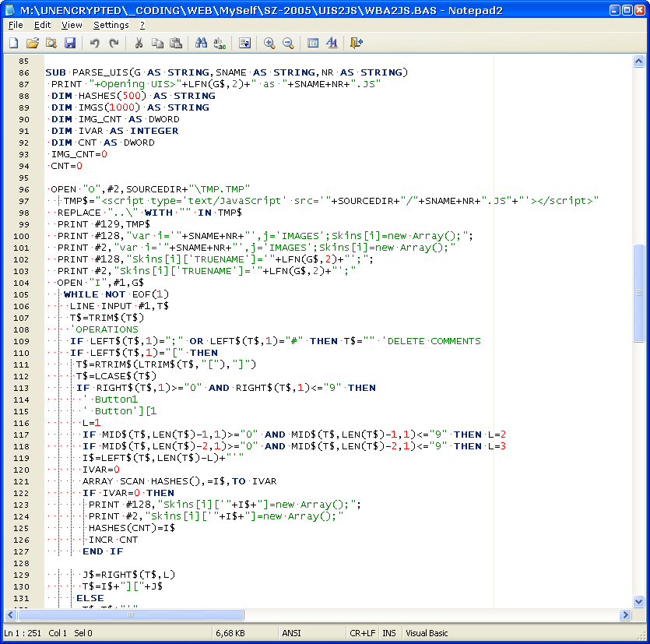The height and width of the screenshot is (644, 650).
Task: Click 'IMG_CNT=0' on line 93
Action: click(79, 154)
